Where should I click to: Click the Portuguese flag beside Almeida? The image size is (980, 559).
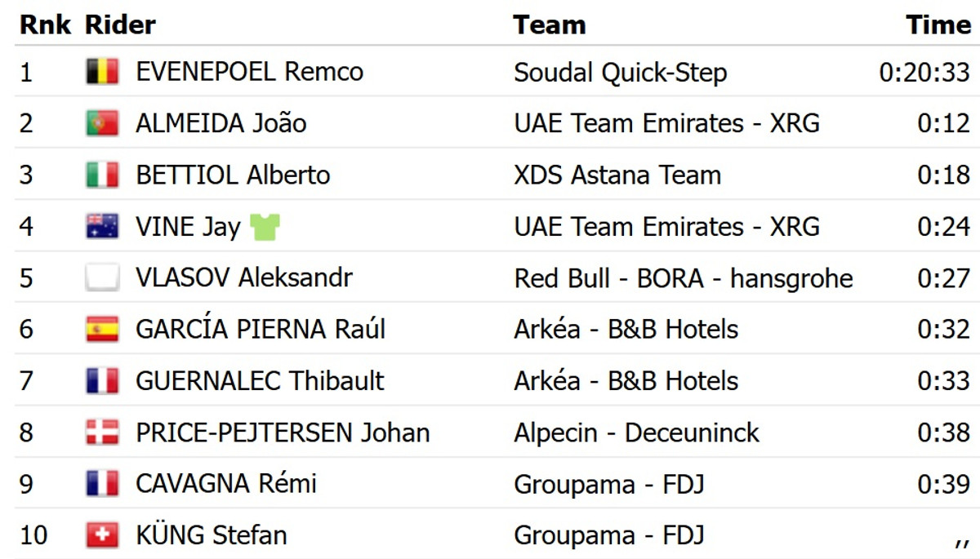pyautogui.click(x=102, y=123)
